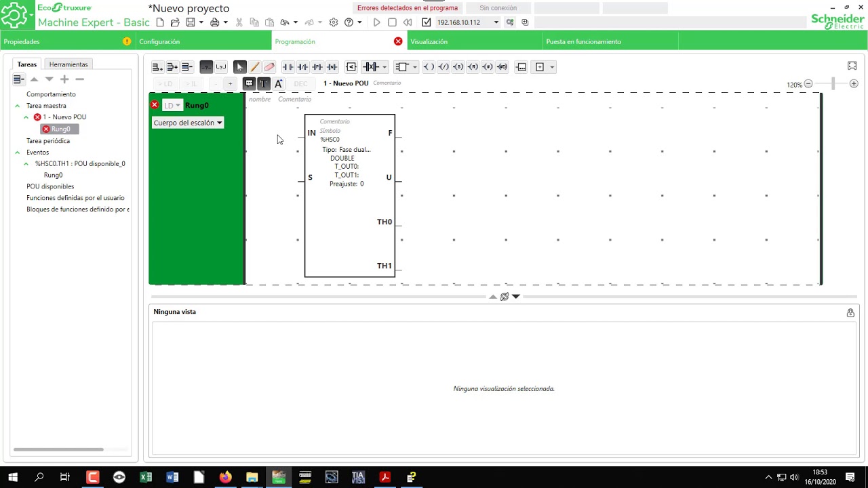The image size is (868, 488).
Task: Open the function block dropdown
Action: click(x=415, y=67)
